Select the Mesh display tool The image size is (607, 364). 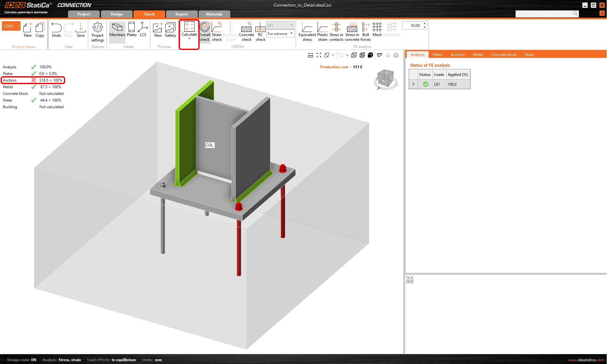coord(377,30)
